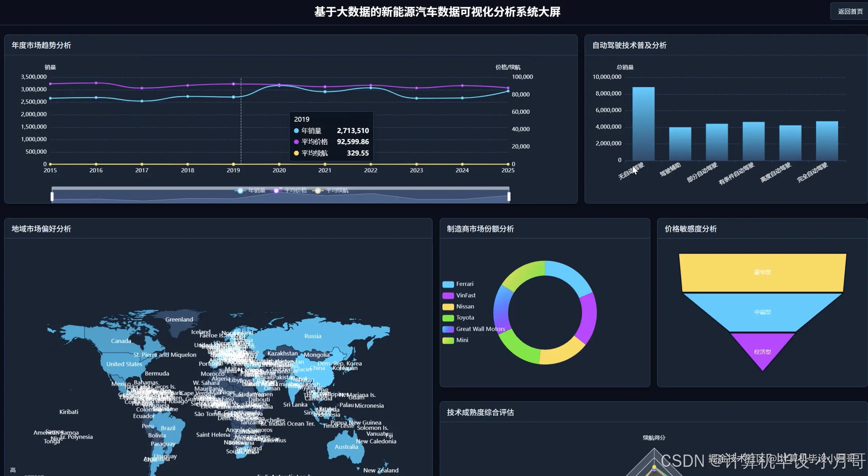Select the 豪华型 funnel segment
Screen dimensions: 868x476
click(x=762, y=272)
